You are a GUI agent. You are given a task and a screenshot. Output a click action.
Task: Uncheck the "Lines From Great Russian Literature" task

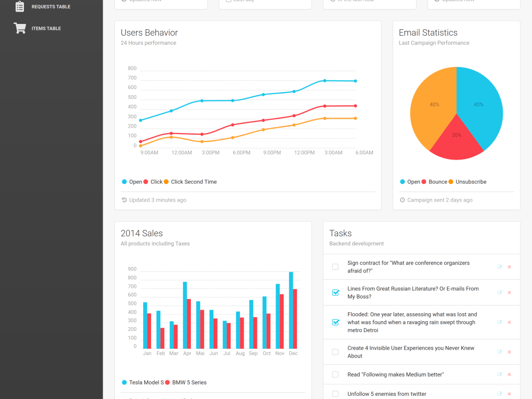click(335, 292)
